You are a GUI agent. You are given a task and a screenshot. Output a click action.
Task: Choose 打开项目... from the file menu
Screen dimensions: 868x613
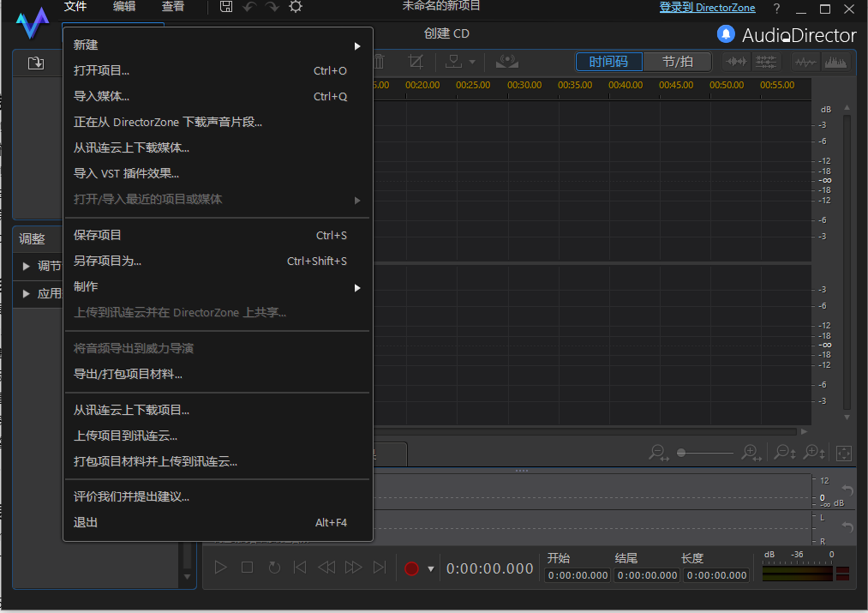click(218, 71)
